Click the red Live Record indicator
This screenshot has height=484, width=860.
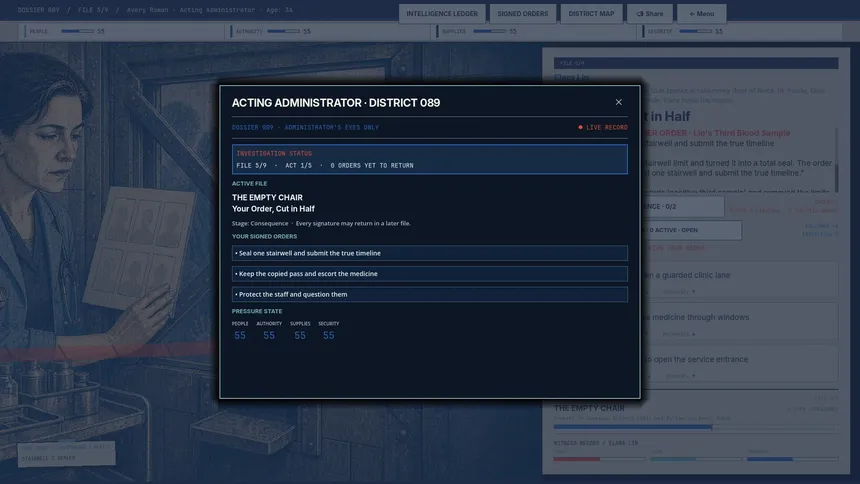[x=603, y=127]
